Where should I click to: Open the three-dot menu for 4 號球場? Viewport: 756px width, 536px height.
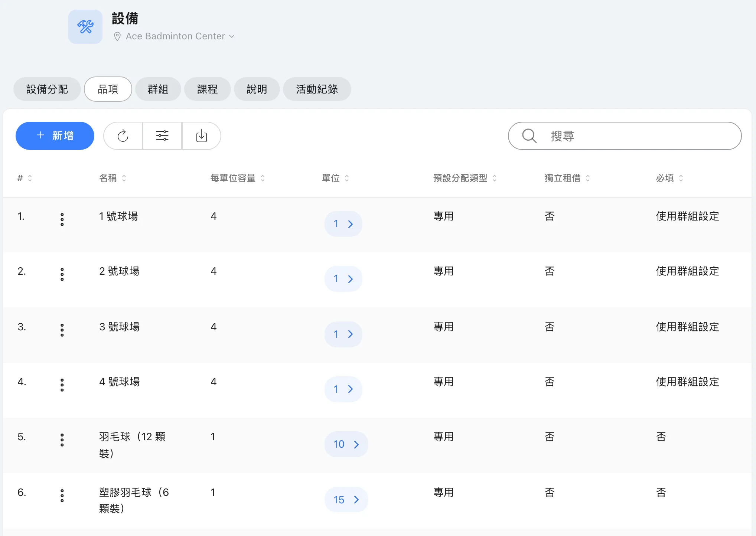click(x=62, y=385)
